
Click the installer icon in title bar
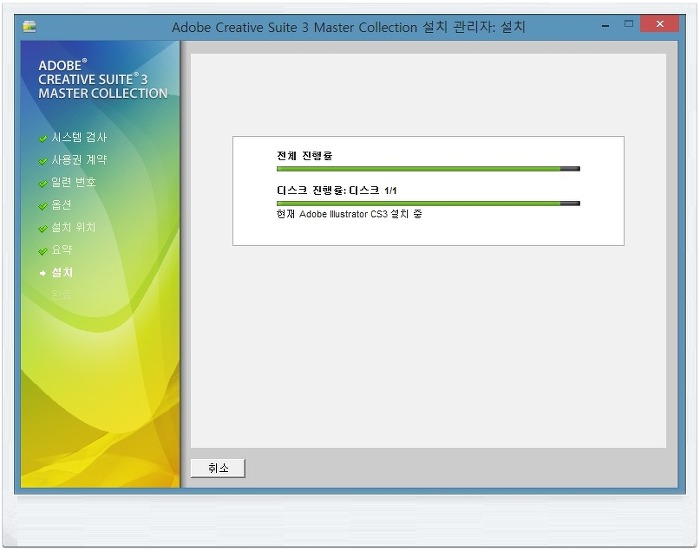pyautogui.click(x=29, y=27)
